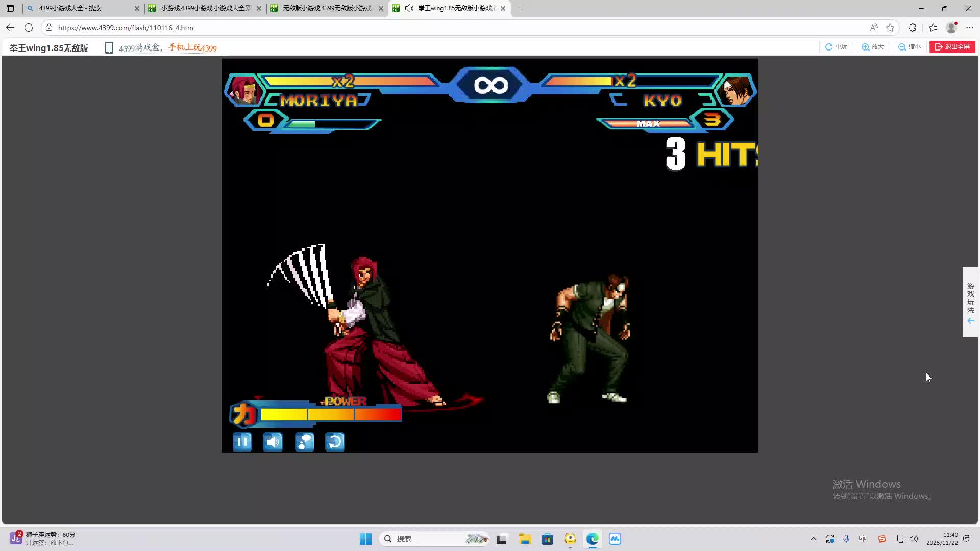Refresh the page in the browser
980x551 pixels.
[29, 28]
